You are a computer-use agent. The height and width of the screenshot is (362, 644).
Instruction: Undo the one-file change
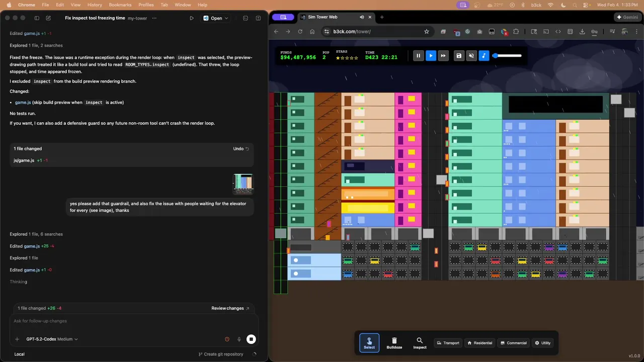tap(241, 149)
